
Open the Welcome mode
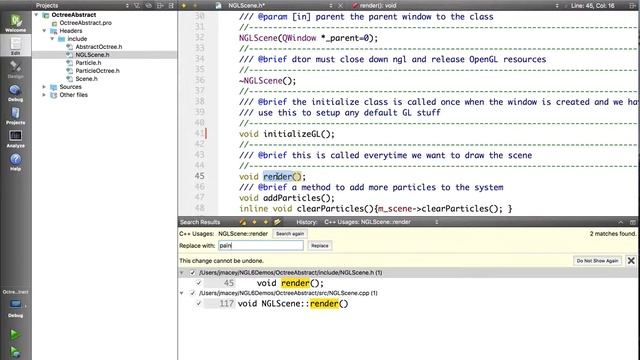[x=16, y=22]
